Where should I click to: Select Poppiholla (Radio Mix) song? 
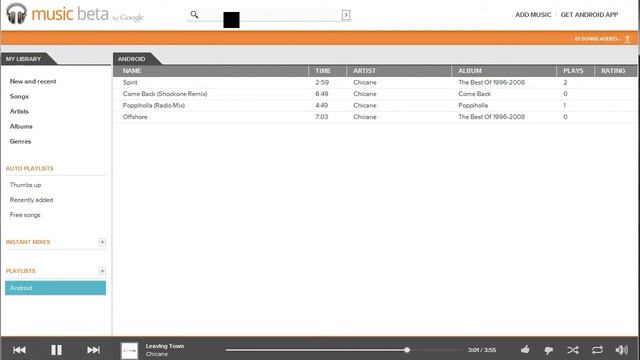[154, 105]
